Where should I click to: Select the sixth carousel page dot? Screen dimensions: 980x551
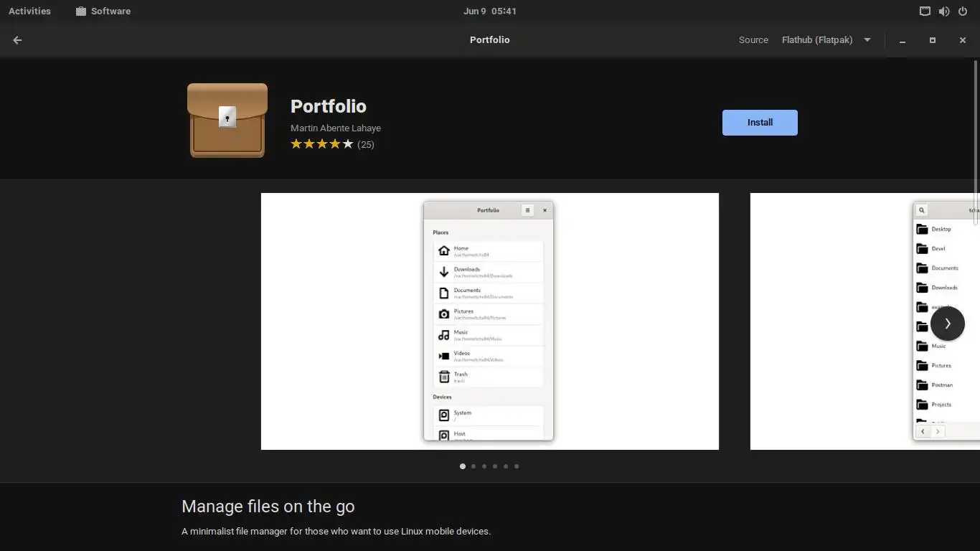click(517, 466)
